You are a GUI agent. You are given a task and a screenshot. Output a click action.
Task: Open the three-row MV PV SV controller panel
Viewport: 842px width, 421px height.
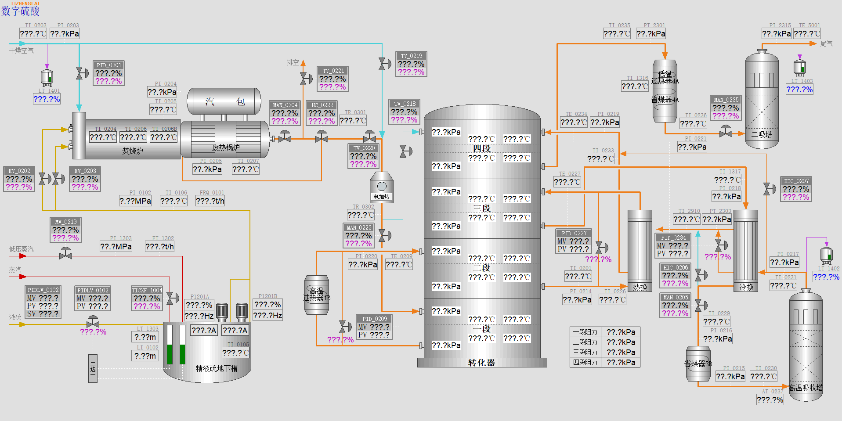click(42, 298)
